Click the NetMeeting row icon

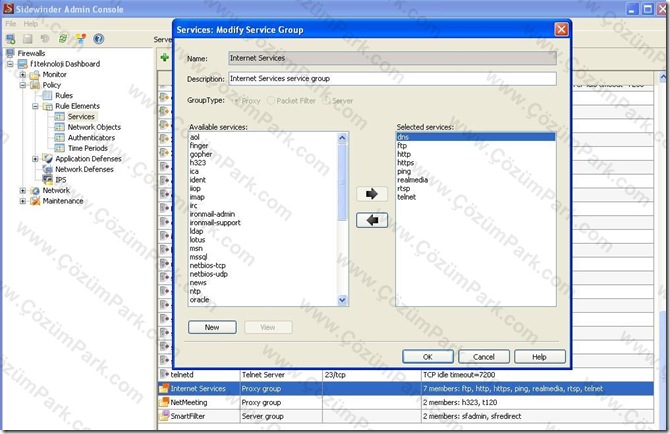point(164,402)
